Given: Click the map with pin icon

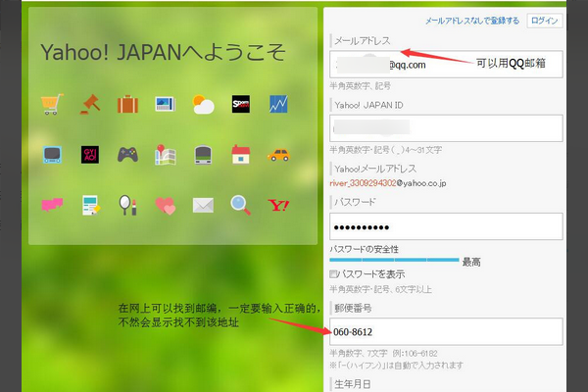Looking at the screenshot, I should click(x=165, y=154).
